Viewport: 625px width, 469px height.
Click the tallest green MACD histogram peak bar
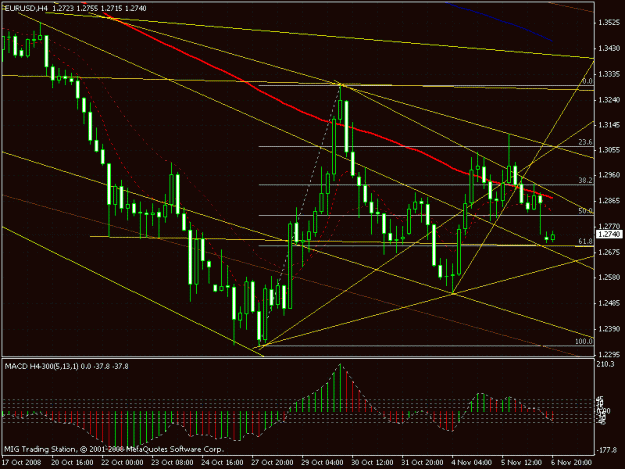point(340,388)
